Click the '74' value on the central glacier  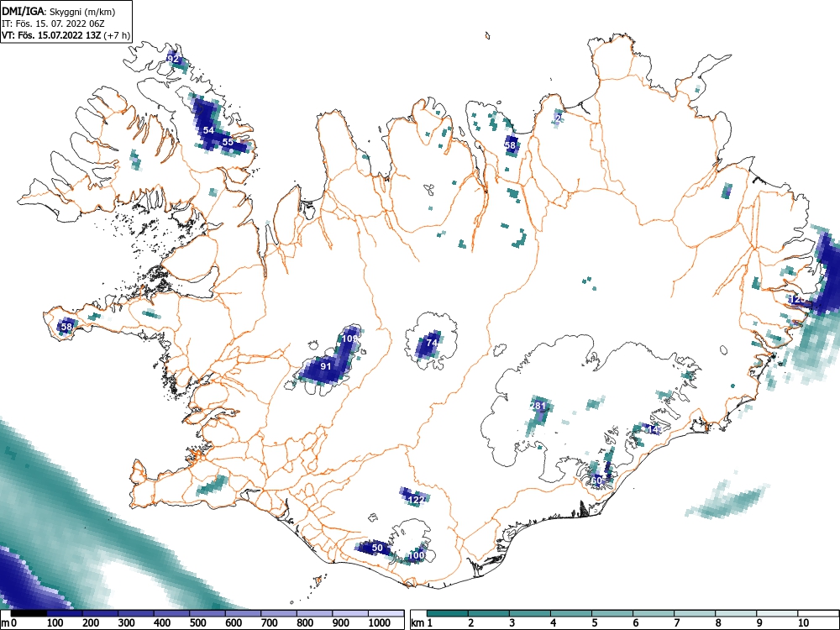tap(433, 343)
